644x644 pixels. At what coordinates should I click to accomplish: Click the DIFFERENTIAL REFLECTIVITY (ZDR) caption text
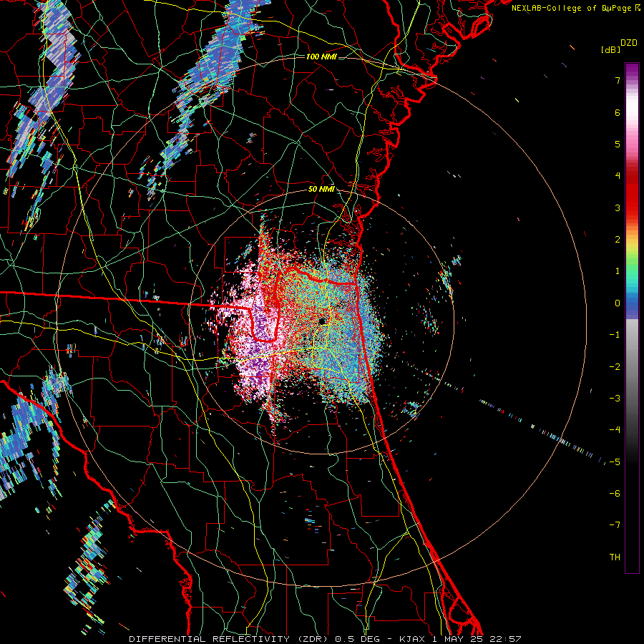[228, 639]
